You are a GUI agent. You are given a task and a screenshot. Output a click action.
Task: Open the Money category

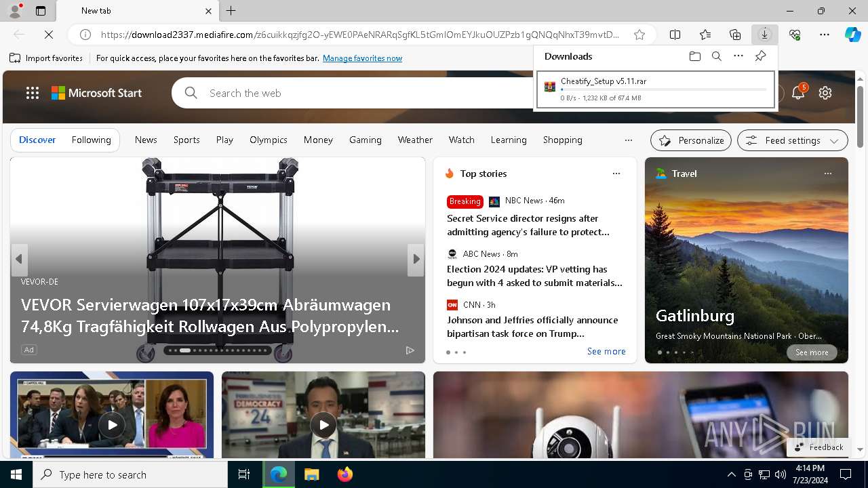318,140
